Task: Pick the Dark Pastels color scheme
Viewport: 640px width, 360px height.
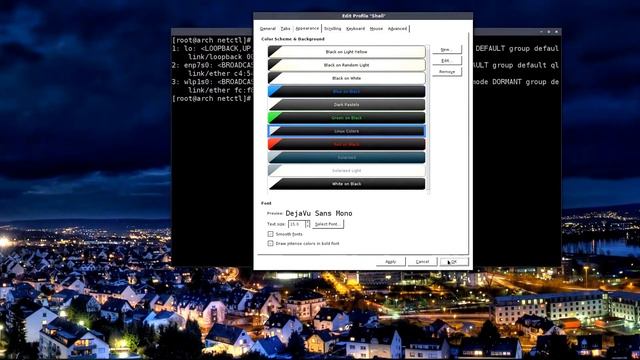Action: (x=346, y=104)
